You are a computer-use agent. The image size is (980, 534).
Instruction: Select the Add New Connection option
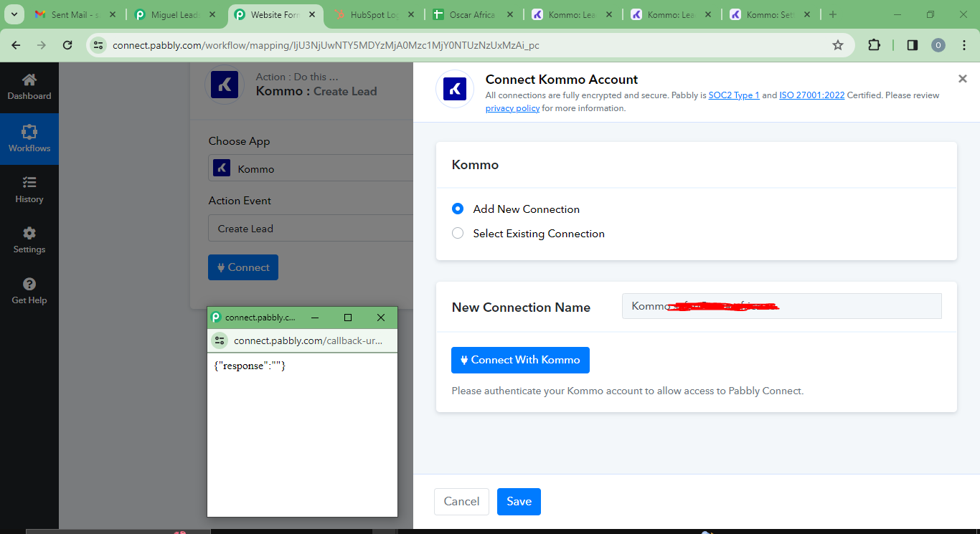458,209
